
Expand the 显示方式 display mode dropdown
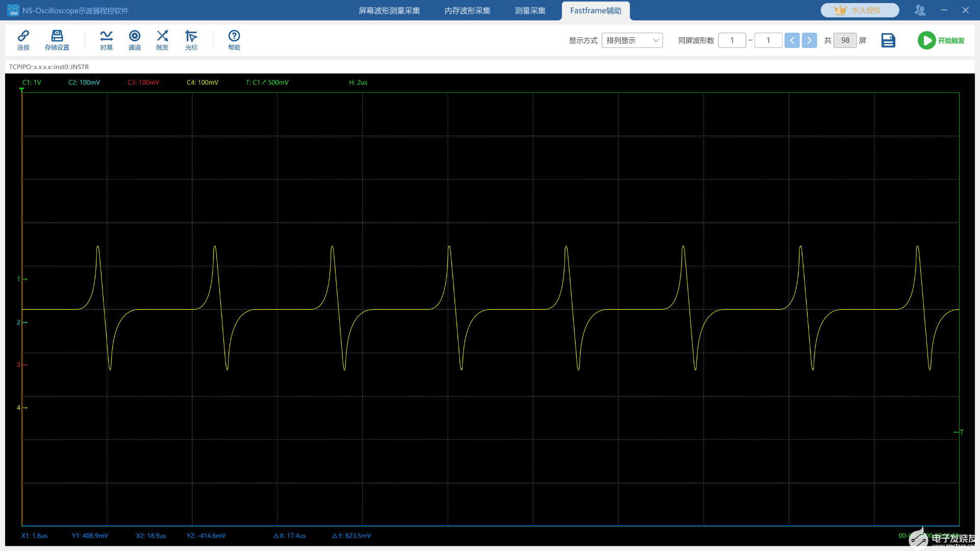pyautogui.click(x=632, y=40)
